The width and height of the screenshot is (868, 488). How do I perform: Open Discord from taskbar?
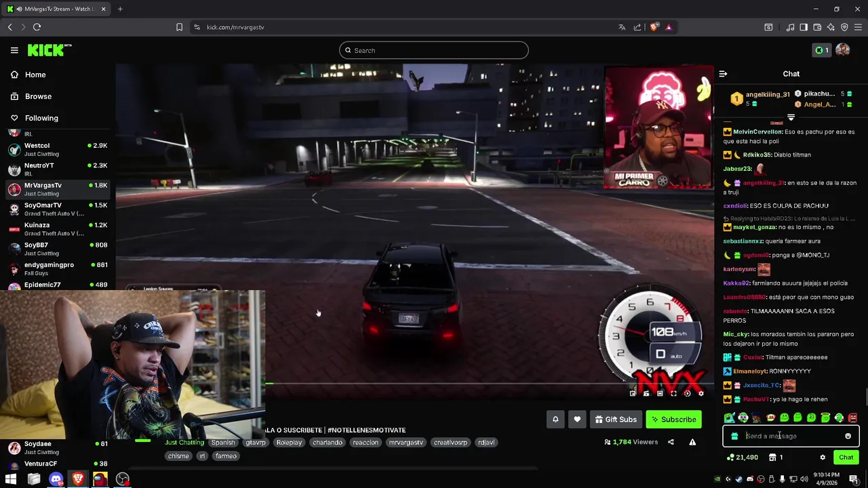coord(56,479)
